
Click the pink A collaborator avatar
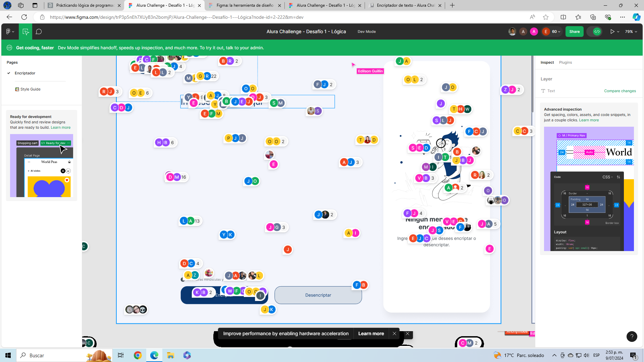click(534, 32)
